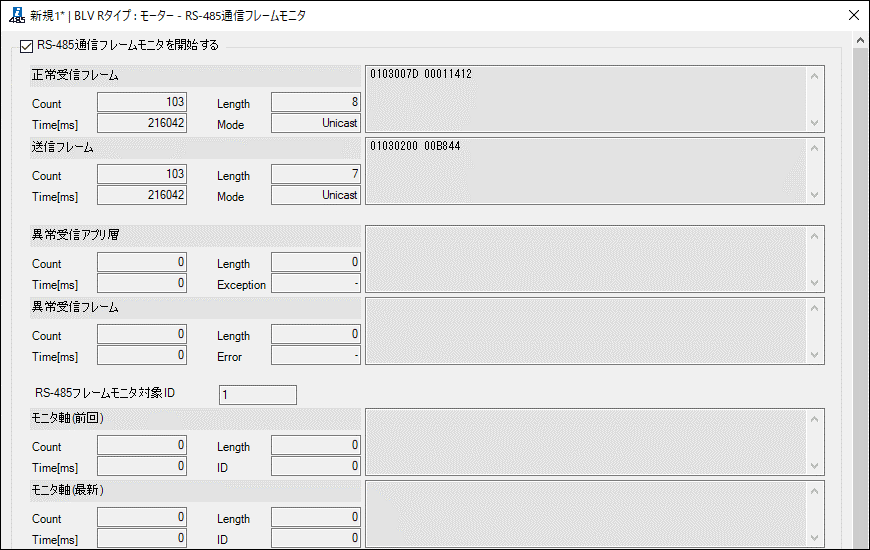Click scroll up arrow in モニタ軸(前回) data box
870x550 pixels.
pos(814,420)
